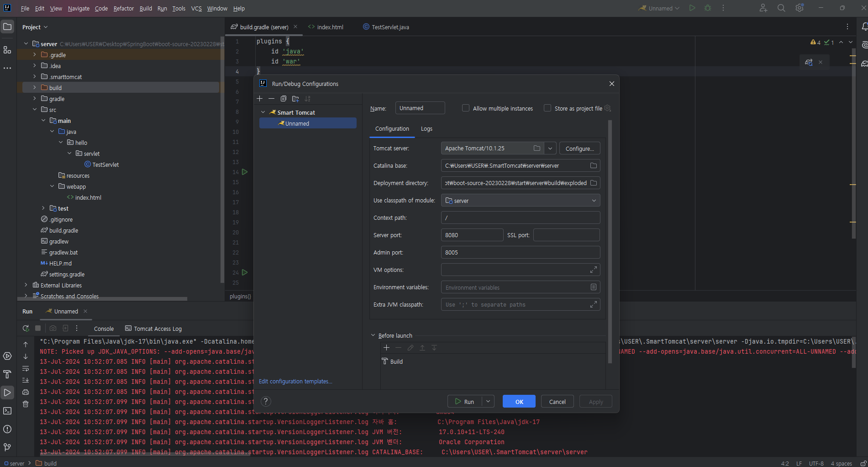The height and width of the screenshot is (467, 868).
Task: Expand Extra JVM classpath field
Action: [594, 304]
